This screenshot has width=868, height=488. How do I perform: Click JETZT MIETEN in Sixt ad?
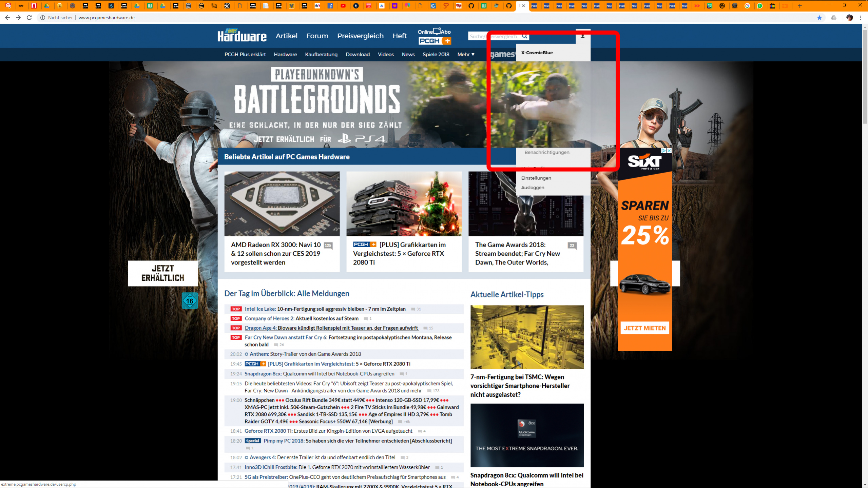[644, 328]
